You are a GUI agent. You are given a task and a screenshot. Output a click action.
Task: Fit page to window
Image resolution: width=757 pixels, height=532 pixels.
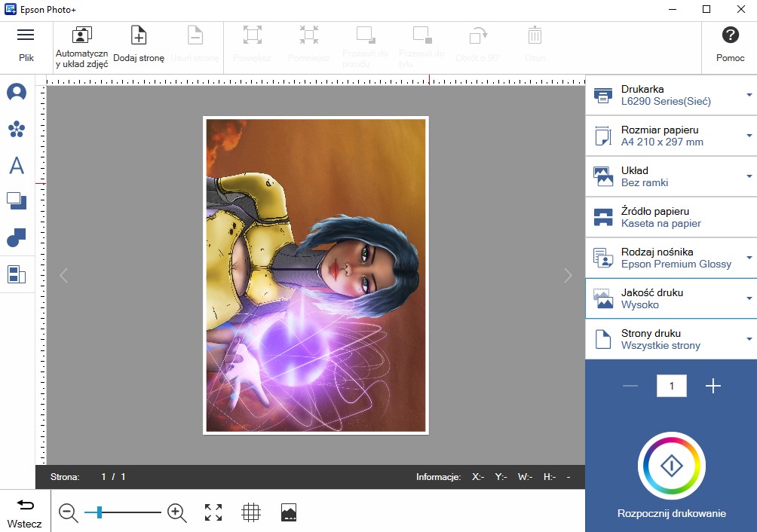[x=213, y=512]
